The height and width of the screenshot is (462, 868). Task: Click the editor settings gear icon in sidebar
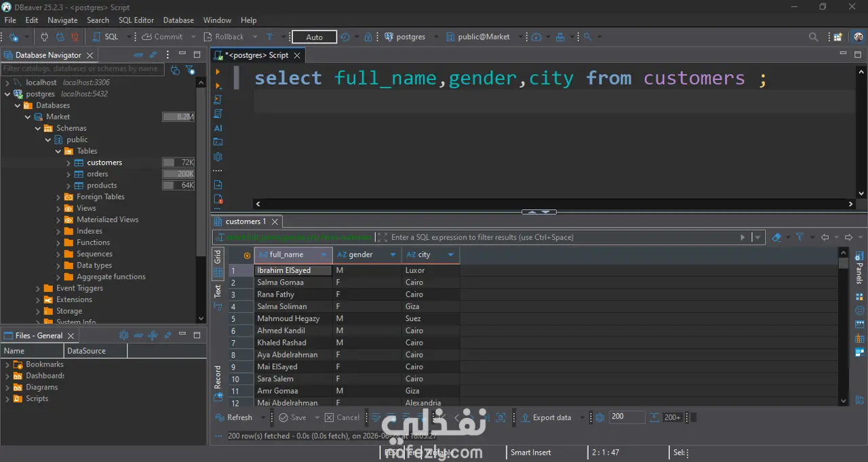pyautogui.click(x=218, y=156)
